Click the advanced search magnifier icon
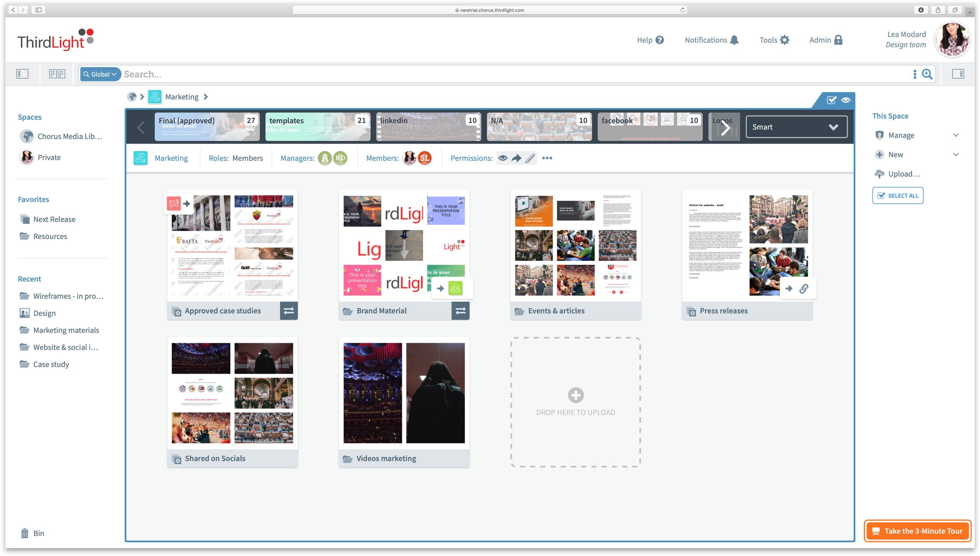Image resolution: width=980 pixels, height=556 pixels. pos(927,74)
